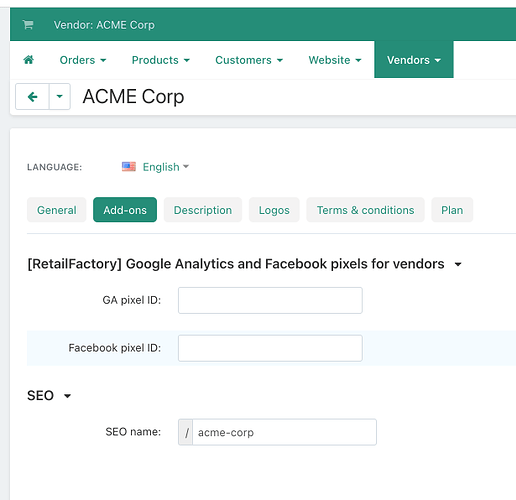Select the Plan tab
Image resolution: width=516 pixels, height=500 pixels.
coord(452,210)
